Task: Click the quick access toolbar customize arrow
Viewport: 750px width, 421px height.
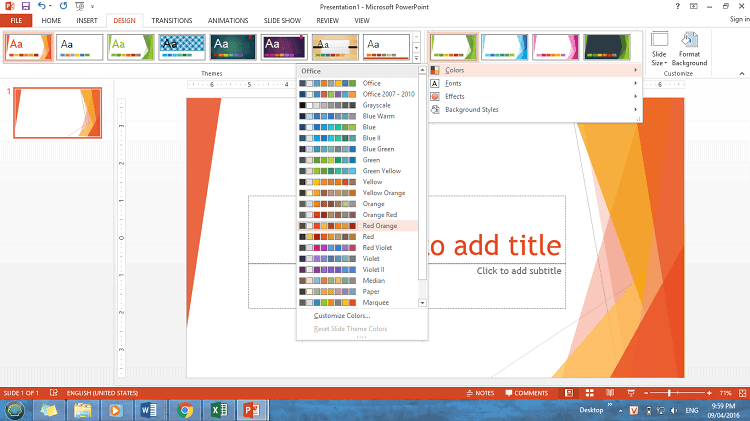Action: coord(92,7)
